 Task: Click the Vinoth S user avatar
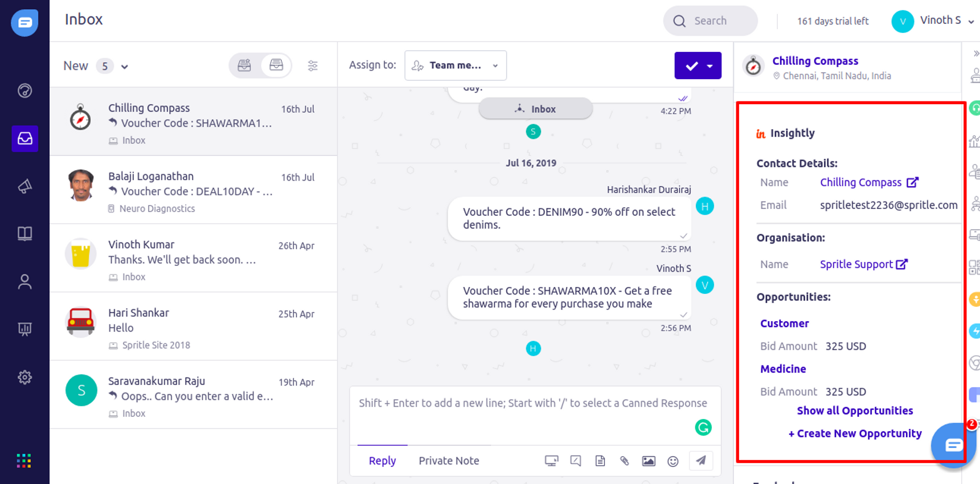[x=903, y=22]
